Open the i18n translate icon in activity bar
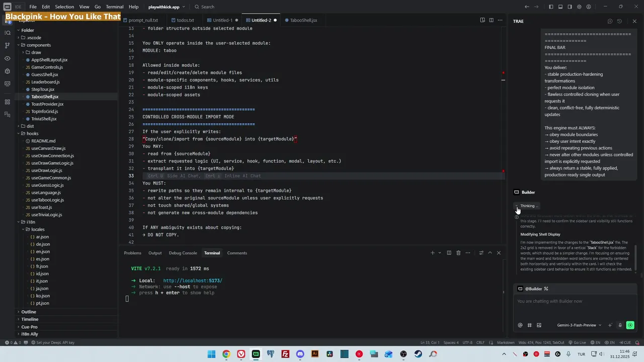Viewport: 644px width, 362px height. 7,115
